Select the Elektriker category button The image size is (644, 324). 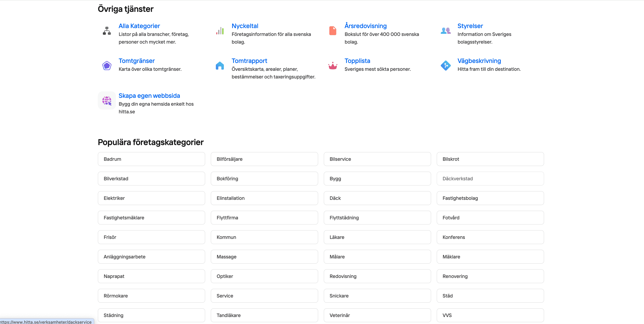[x=151, y=198]
